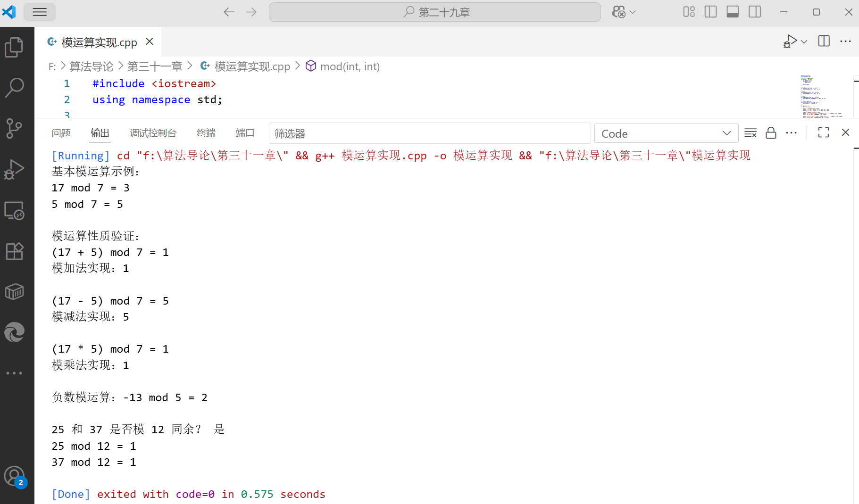Expand the Copilot menu chevron

(633, 12)
